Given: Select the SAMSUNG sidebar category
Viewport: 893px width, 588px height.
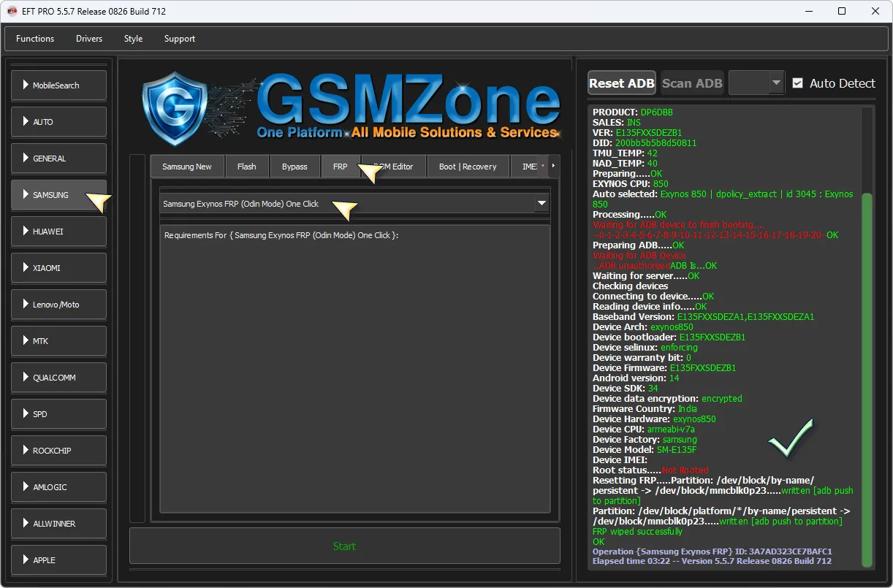Looking at the screenshot, I should [x=58, y=195].
